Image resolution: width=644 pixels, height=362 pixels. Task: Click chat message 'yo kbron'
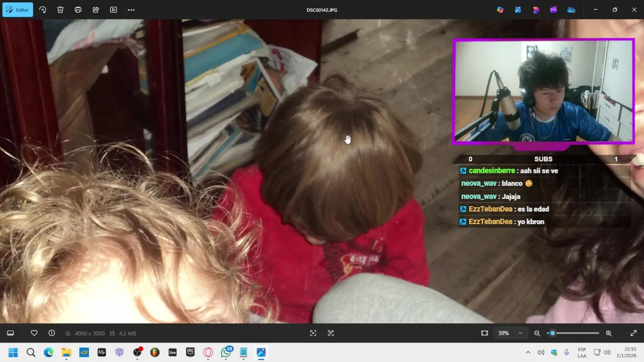pos(531,222)
